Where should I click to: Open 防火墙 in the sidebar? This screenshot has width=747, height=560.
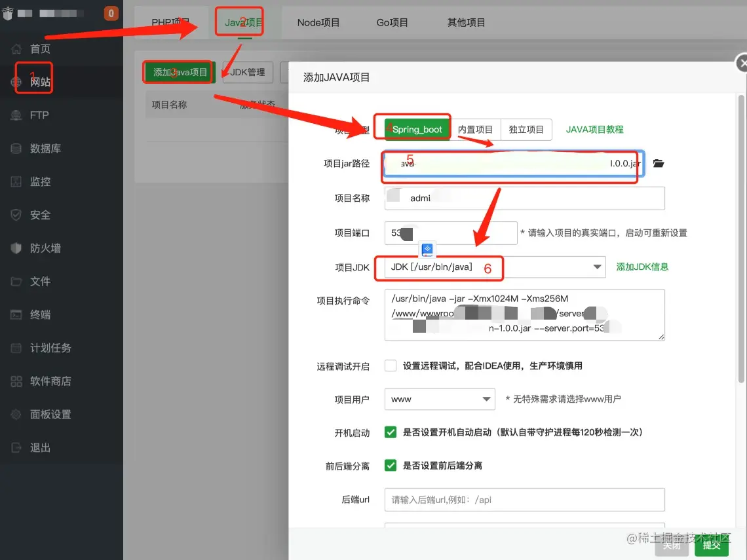click(x=62, y=248)
